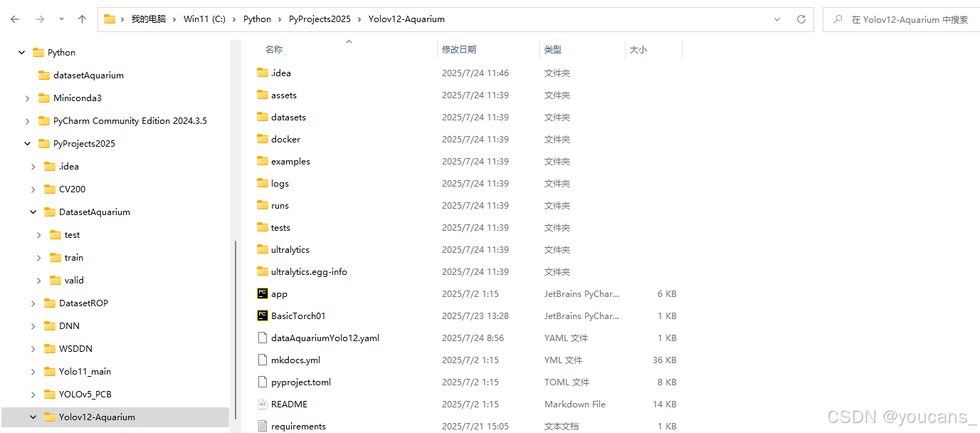
Task: Click the 36 KB size of mkdocs.yml
Action: [x=665, y=360]
